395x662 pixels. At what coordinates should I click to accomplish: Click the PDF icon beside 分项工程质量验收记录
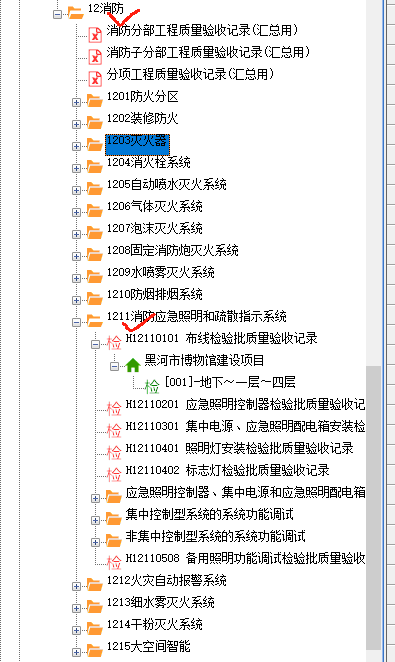[x=95, y=78]
